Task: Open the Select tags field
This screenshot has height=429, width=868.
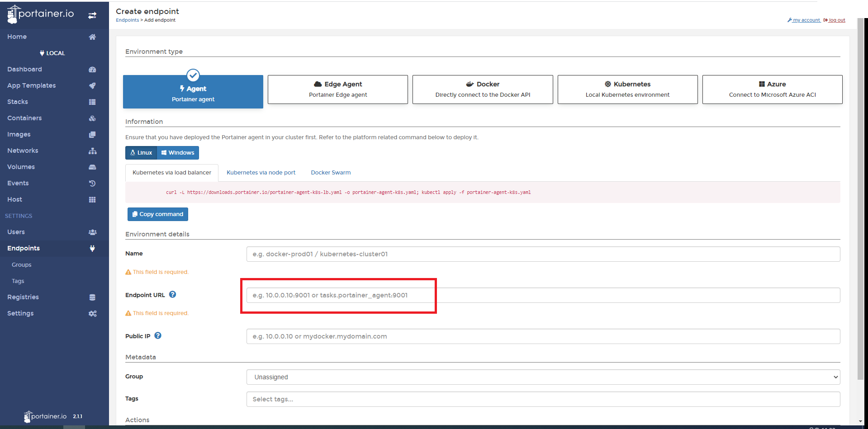Action: (x=543, y=399)
